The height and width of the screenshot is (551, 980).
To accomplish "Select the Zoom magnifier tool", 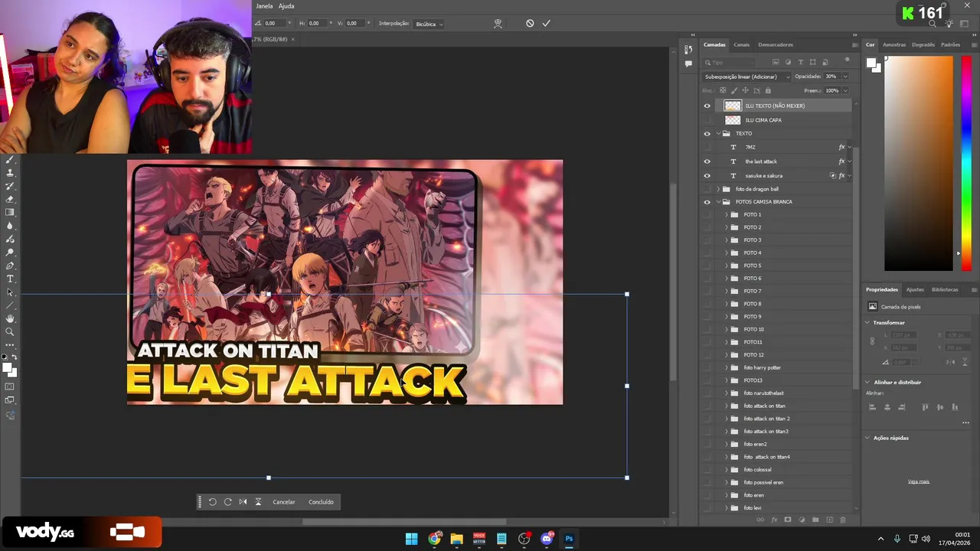I will pos(10,332).
